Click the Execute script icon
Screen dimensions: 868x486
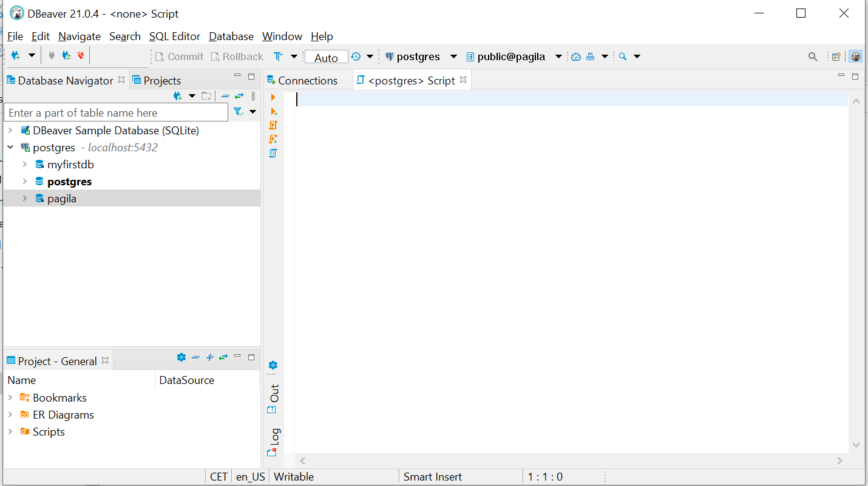tap(273, 125)
